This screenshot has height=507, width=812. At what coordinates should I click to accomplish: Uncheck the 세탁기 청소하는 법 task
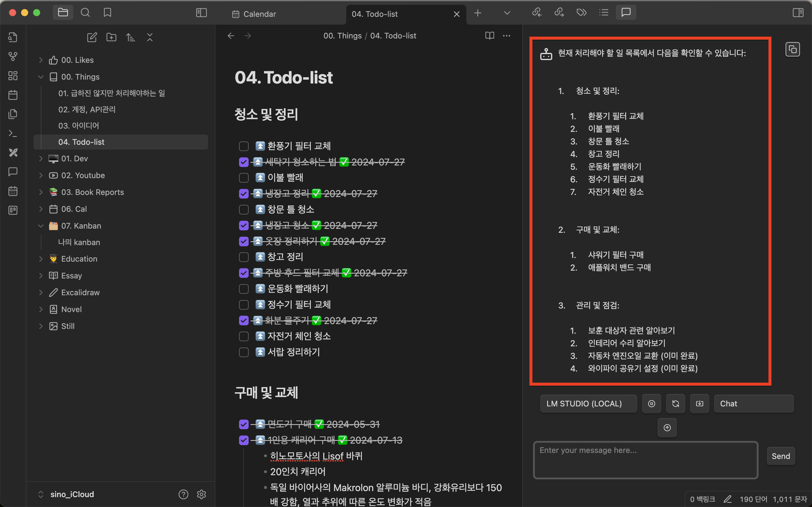coord(244,162)
